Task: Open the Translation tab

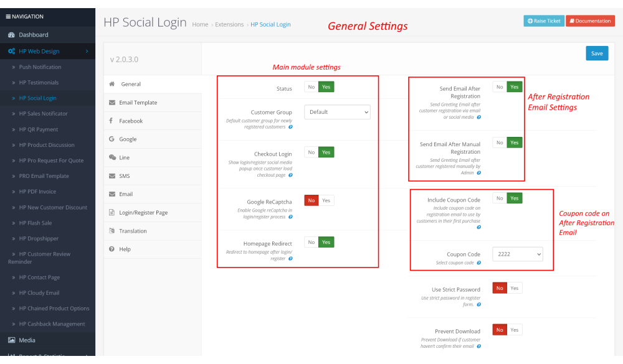Action: click(153, 231)
